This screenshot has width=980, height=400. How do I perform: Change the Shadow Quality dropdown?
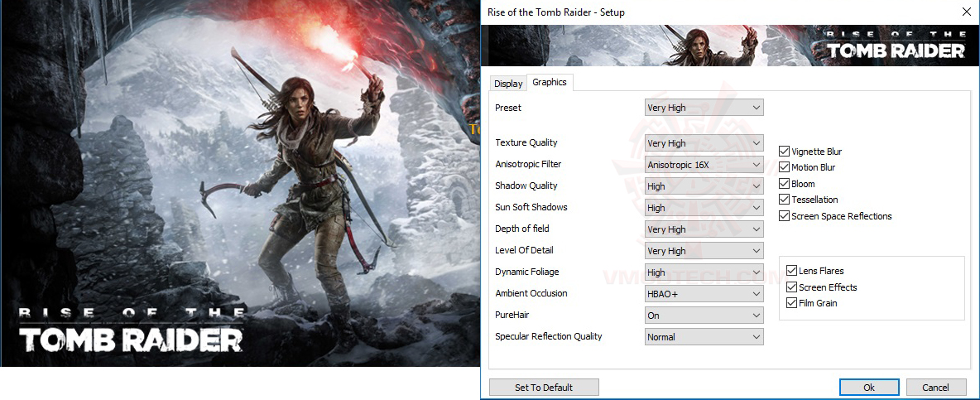coord(704,186)
